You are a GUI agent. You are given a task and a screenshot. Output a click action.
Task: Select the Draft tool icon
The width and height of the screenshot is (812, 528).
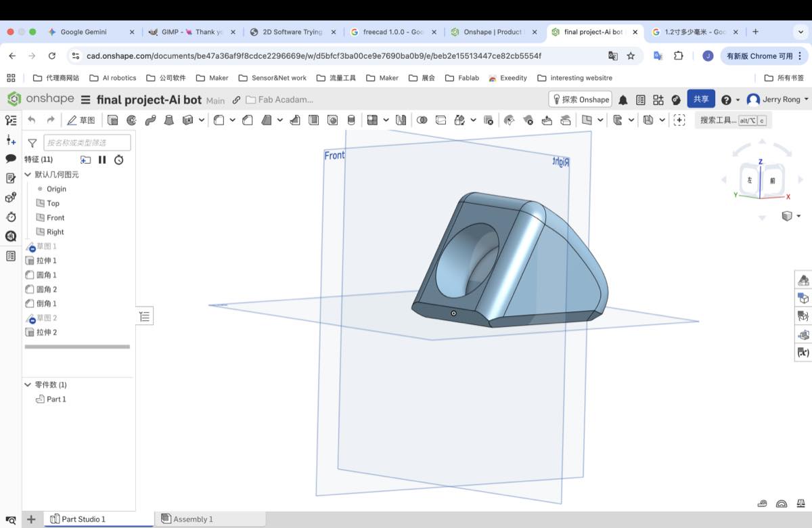tap(266, 120)
